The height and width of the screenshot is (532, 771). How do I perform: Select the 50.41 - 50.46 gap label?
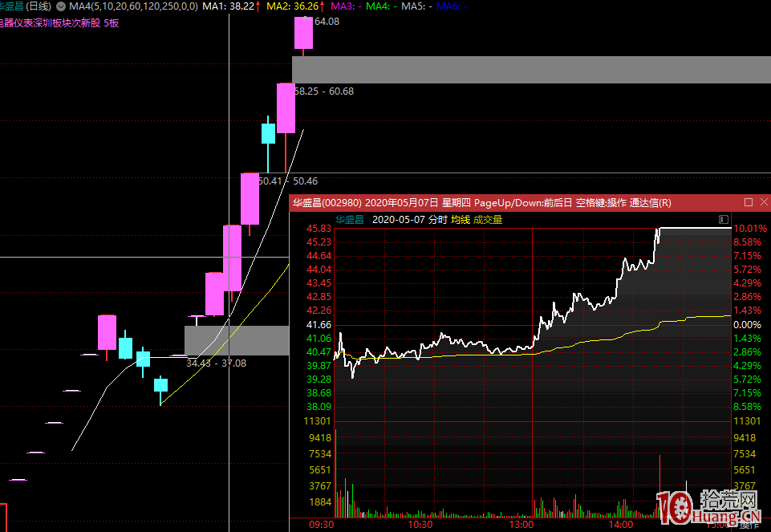tap(288, 181)
